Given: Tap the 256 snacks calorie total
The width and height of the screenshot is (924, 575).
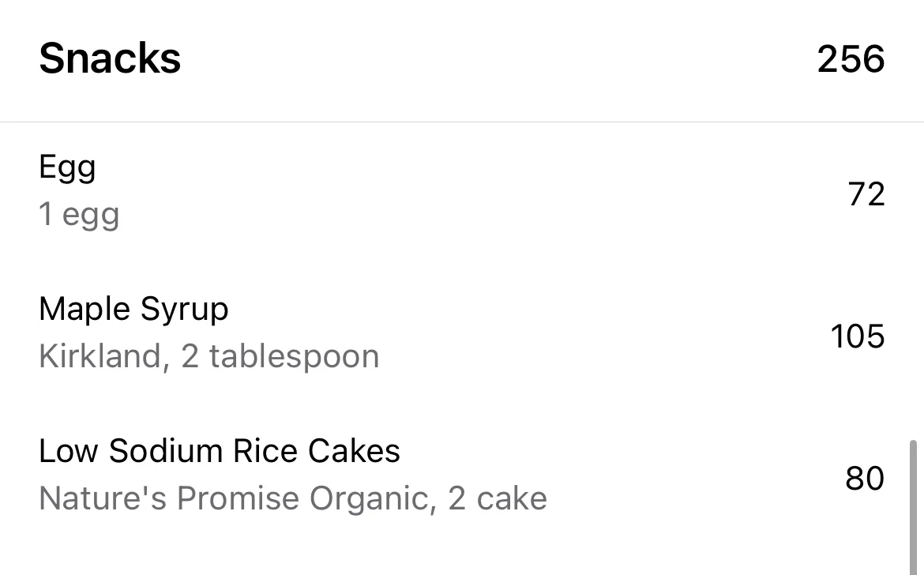Looking at the screenshot, I should (x=851, y=59).
